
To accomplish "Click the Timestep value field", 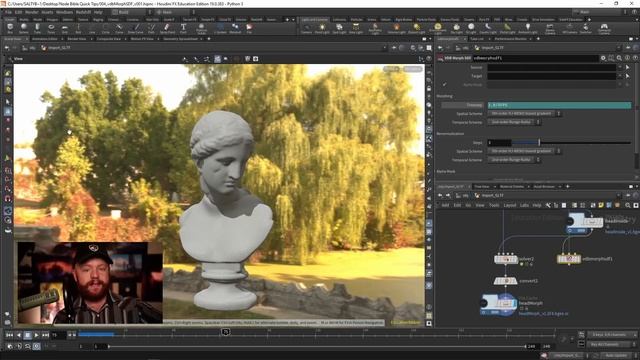I will [x=559, y=105].
